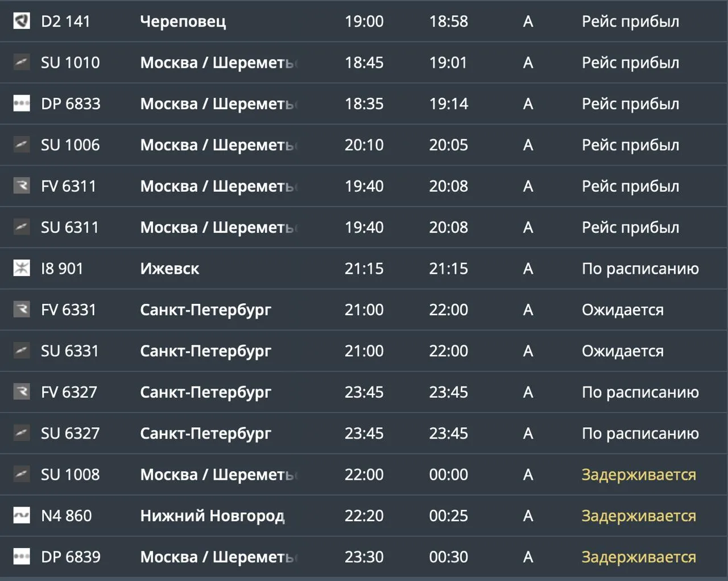Image resolution: width=728 pixels, height=581 pixels.
Task: Click the Aeroflot logo next to SU 1008
Action: [22, 474]
